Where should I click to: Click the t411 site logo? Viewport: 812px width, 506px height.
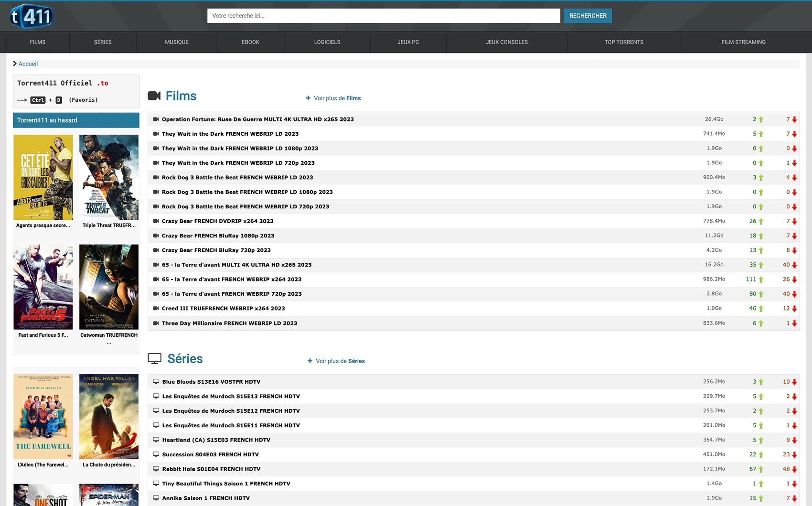[32, 16]
